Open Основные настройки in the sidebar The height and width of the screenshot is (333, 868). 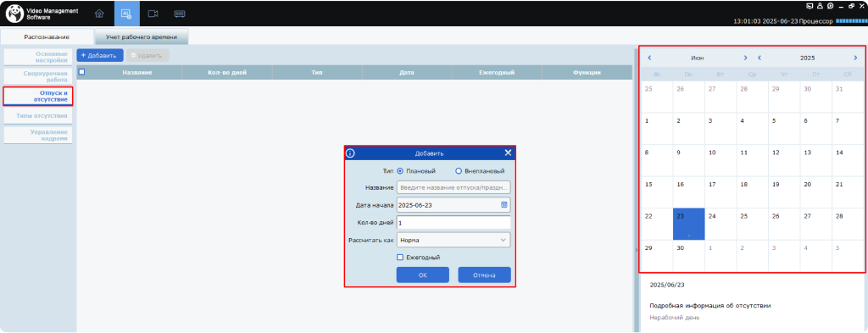coord(38,57)
